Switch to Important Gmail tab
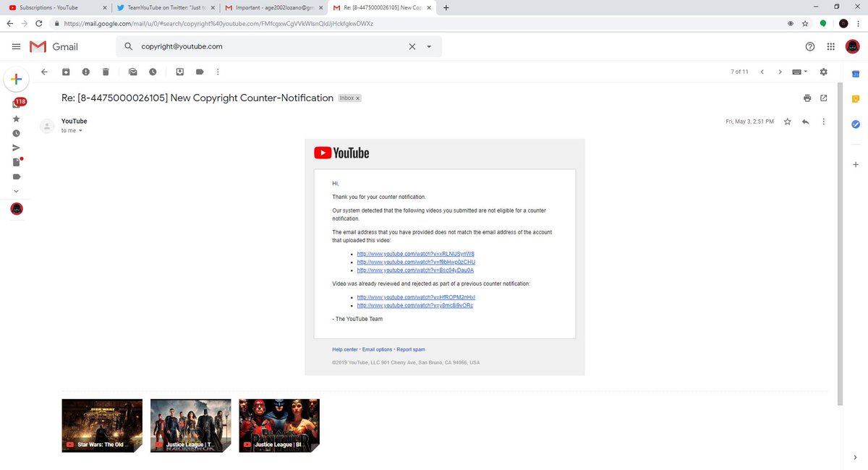Screen dimensions: 868x470 pos(273,7)
